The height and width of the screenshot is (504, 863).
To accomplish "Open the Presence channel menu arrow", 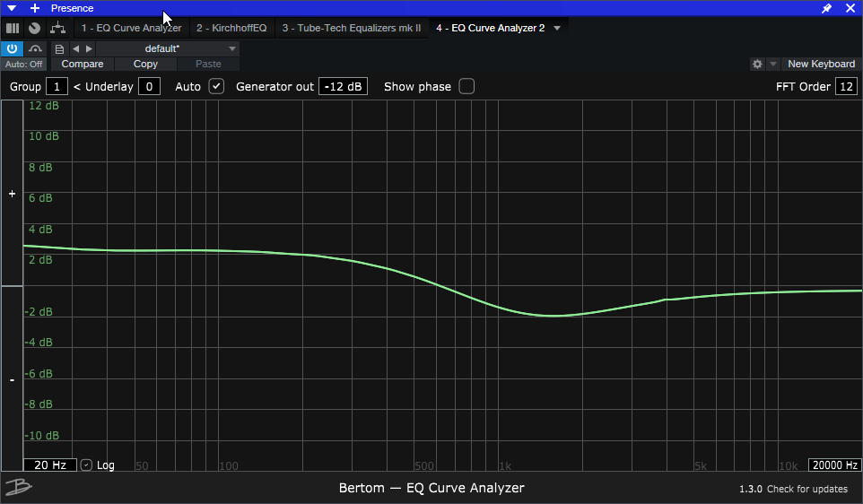I will coord(12,8).
